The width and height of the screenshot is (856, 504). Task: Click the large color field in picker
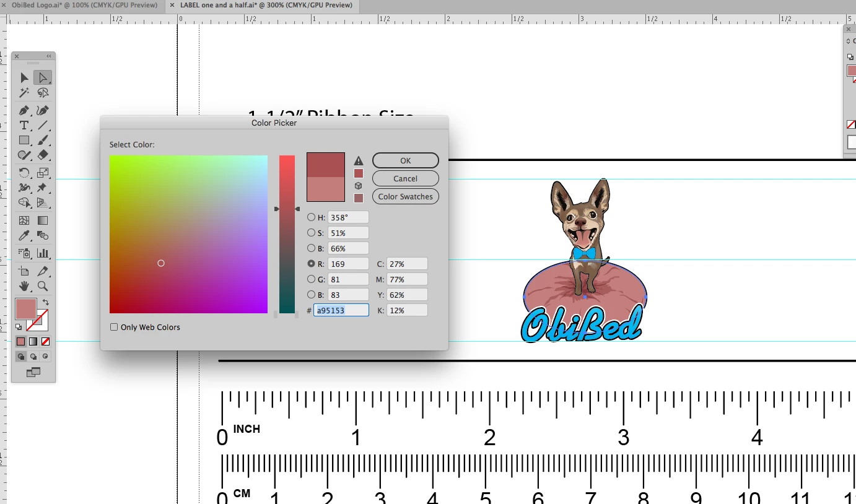click(x=188, y=234)
